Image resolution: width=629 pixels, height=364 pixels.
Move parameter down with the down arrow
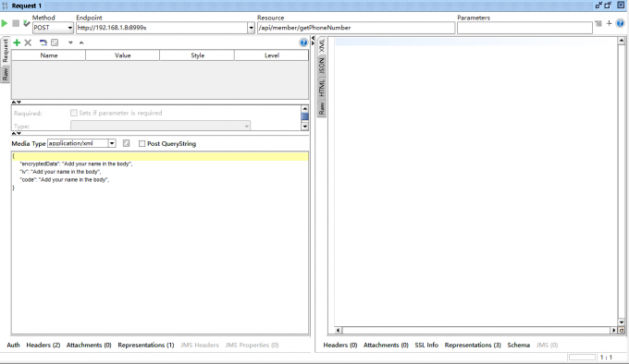click(x=70, y=42)
